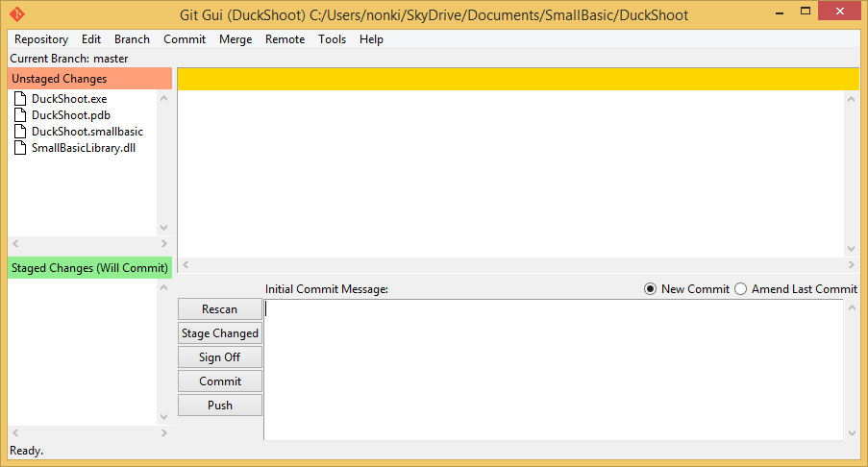This screenshot has width=868, height=467.
Task: Open the Branch menu
Action: [132, 39]
